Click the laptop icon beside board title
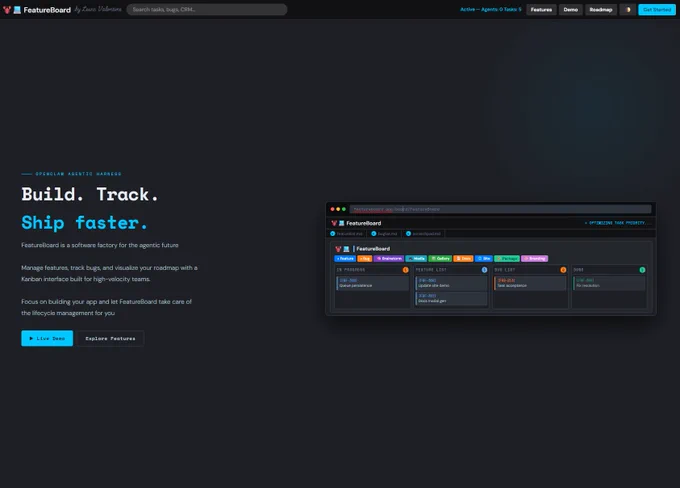This screenshot has height=488, width=680. pos(346,249)
